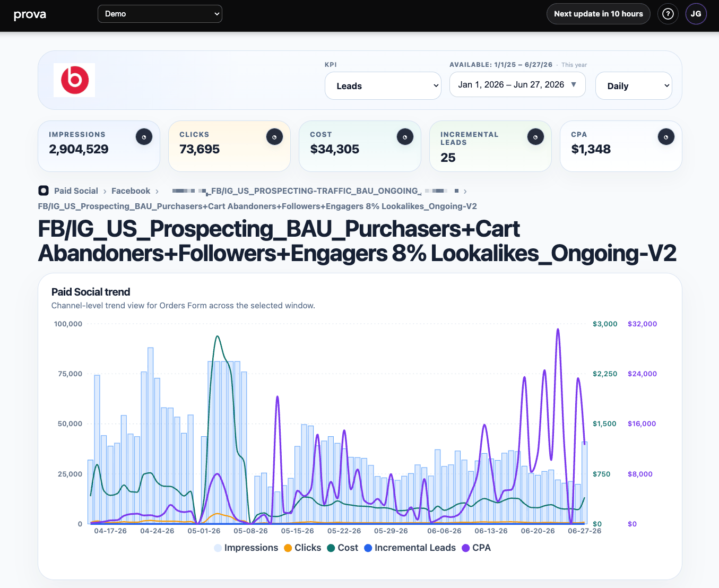Image resolution: width=719 pixels, height=588 pixels.
Task: Go to Facebook breadcrumb
Action: [131, 191]
